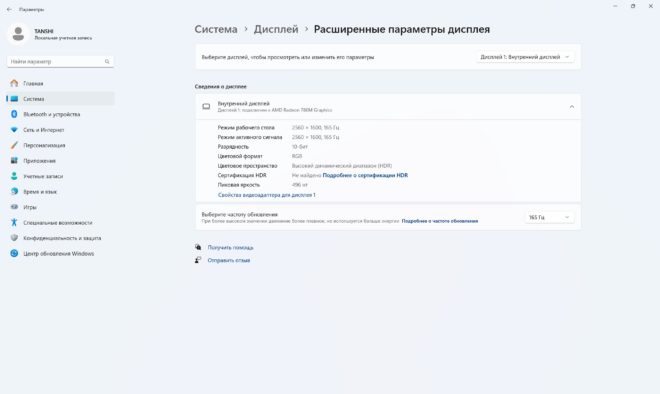This screenshot has width=660, height=394.
Task: Open Персонализация settings
Action: tap(61, 145)
